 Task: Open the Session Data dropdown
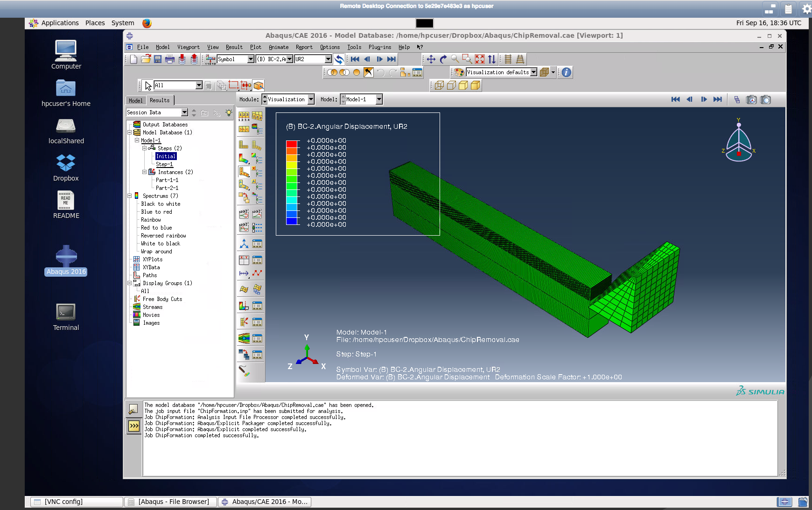click(x=184, y=112)
